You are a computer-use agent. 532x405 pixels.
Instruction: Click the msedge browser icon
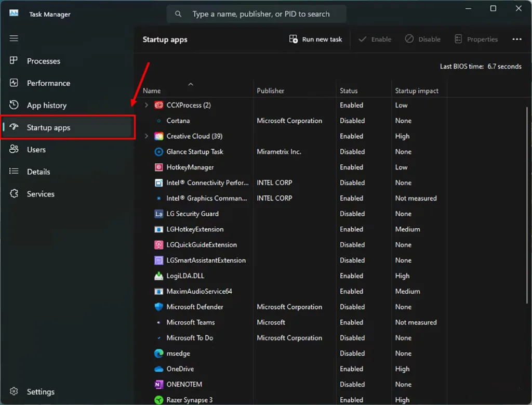click(x=158, y=354)
